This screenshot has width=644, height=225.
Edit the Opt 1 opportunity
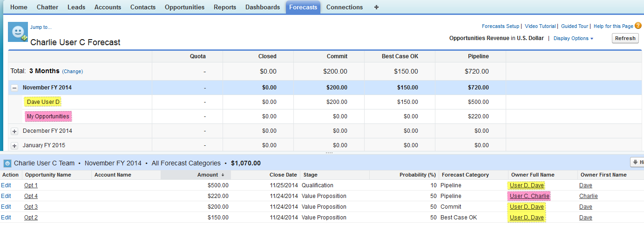[x=6, y=185]
